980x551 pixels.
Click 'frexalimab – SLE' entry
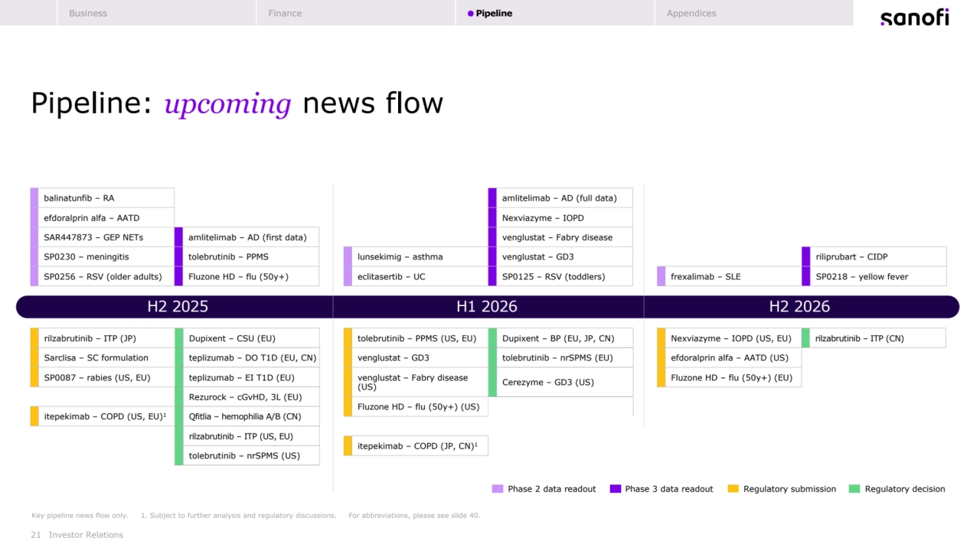pyautogui.click(x=729, y=276)
